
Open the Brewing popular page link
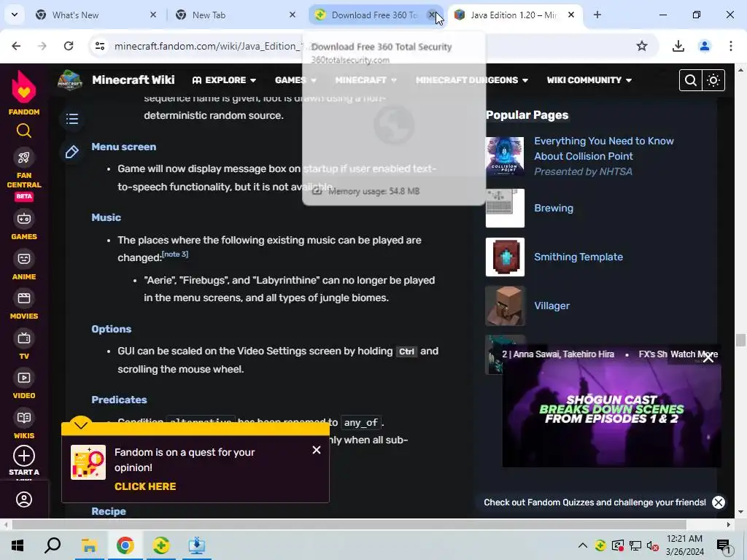[x=554, y=208]
